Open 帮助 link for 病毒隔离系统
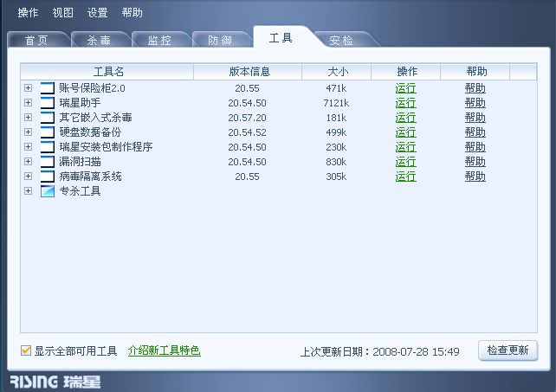556x392 pixels. [475, 177]
